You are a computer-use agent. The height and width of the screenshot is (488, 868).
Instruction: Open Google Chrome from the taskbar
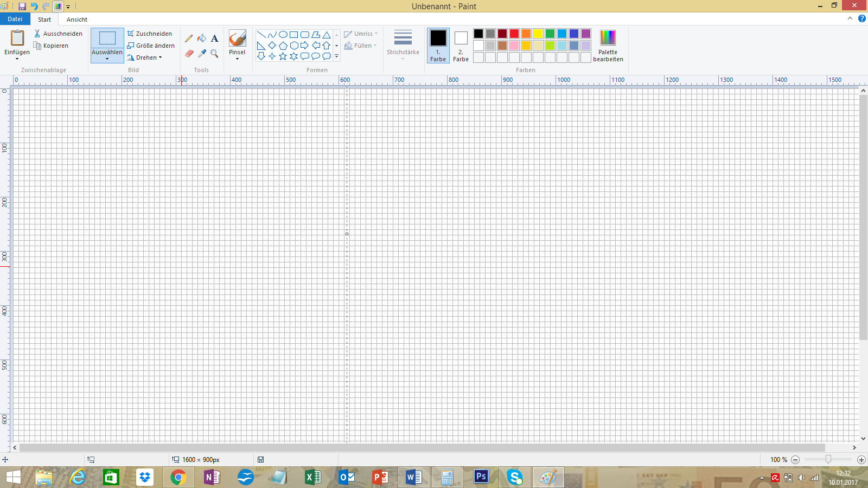coord(178,477)
